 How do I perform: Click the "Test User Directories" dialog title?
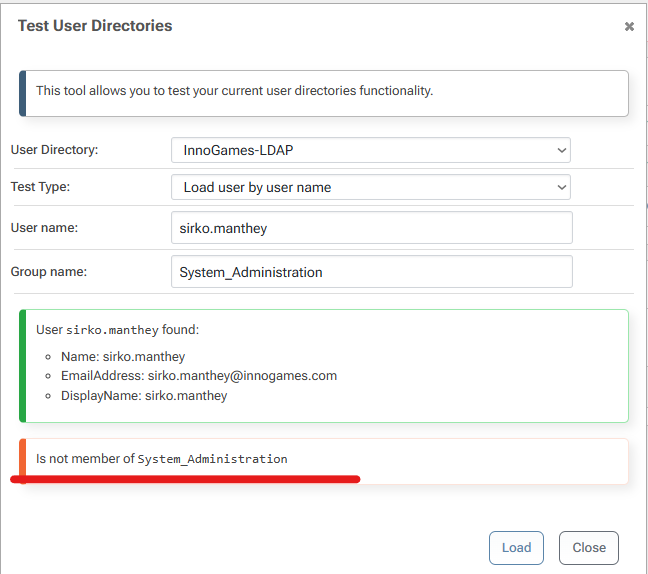[x=95, y=26]
